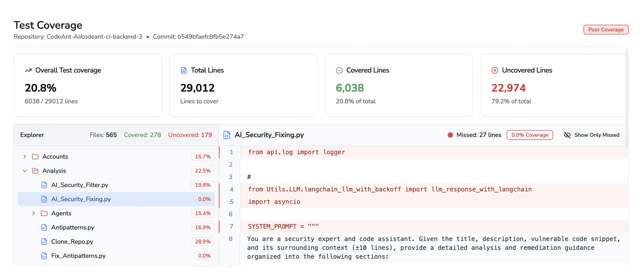Select the Accounts folder row
This screenshot has height=278, width=644.
pyautogui.click(x=116, y=157)
